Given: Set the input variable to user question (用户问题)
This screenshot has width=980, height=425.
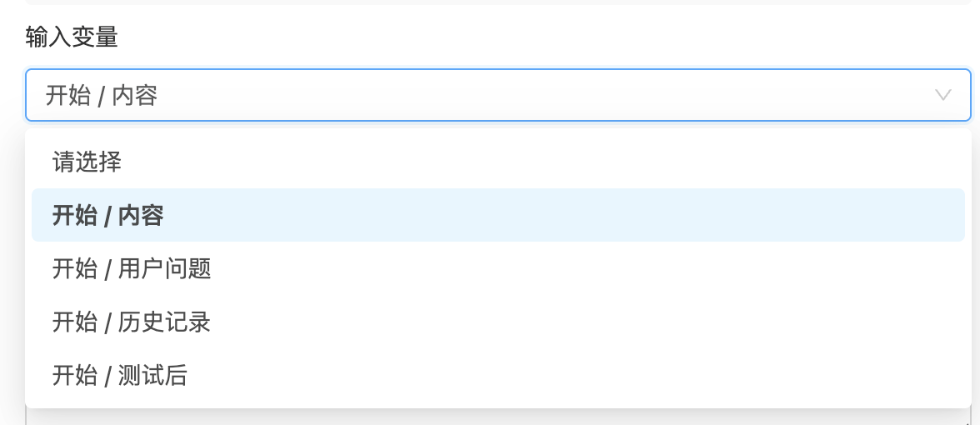Looking at the screenshot, I should click(x=498, y=268).
